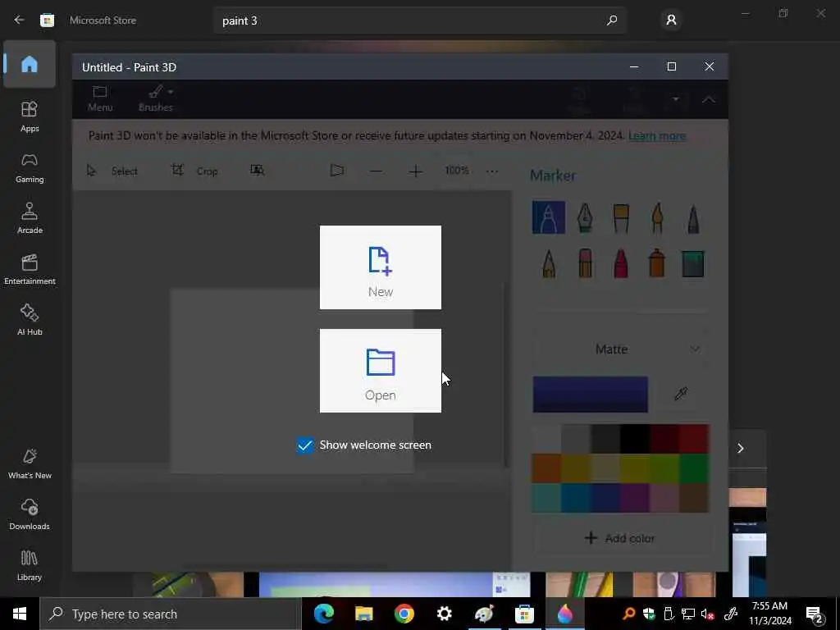The height and width of the screenshot is (630, 840).
Task: Launch Google Chrome from taskbar
Action: 404,614
